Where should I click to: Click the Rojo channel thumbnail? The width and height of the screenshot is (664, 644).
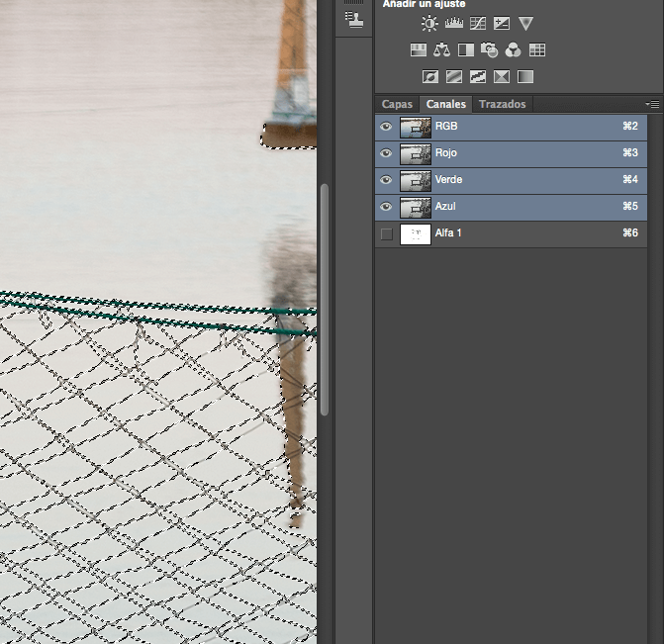click(416, 154)
